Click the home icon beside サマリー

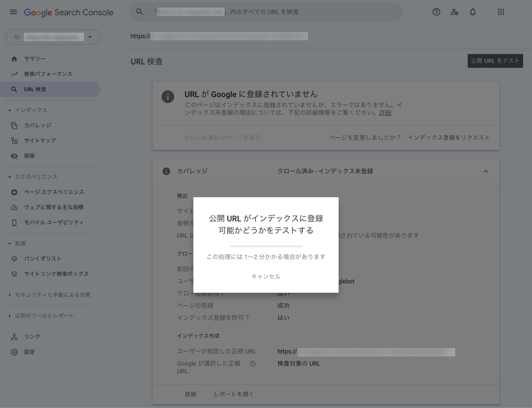[x=14, y=59]
